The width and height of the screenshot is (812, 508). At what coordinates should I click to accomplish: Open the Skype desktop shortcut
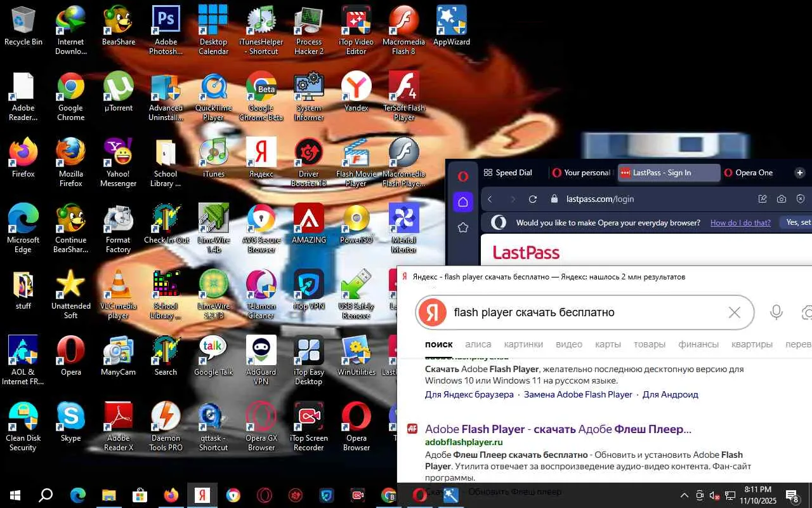(71, 423)
